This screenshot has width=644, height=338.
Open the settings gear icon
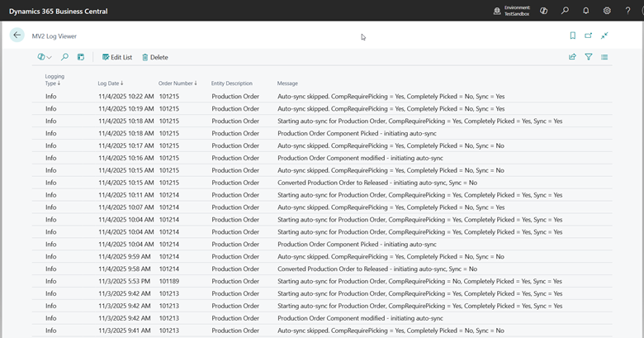pos(607,11)
